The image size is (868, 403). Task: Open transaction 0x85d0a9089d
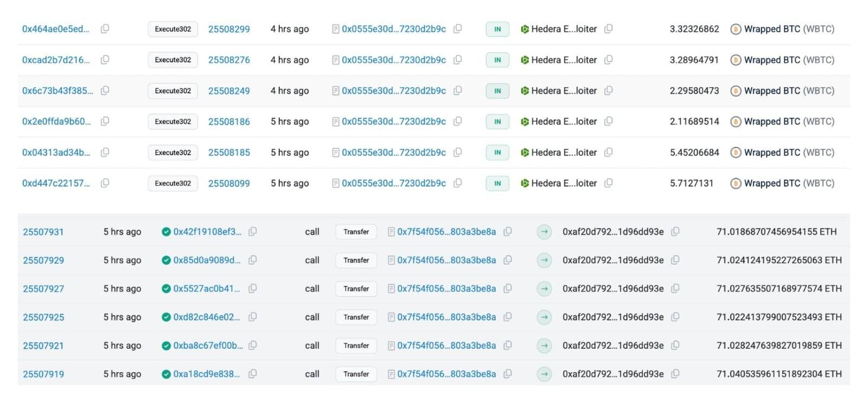click(x=207, y=260)
